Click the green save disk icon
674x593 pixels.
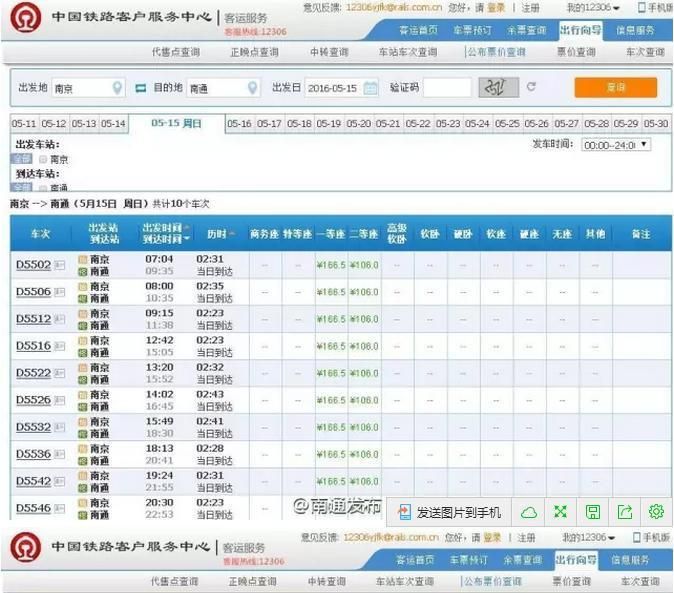tap(592, 512)
